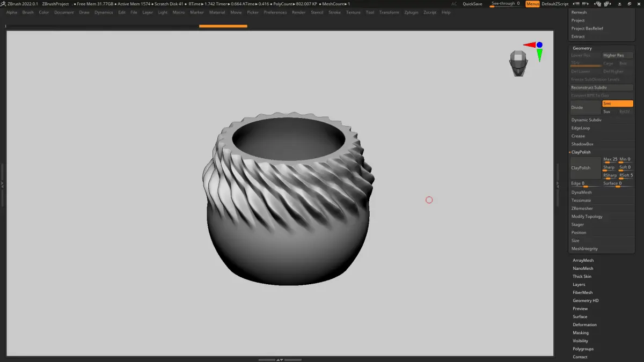Click the ClayPolish Max 25 slider
This screenshot has width=644, height=362.
(610, 160)
